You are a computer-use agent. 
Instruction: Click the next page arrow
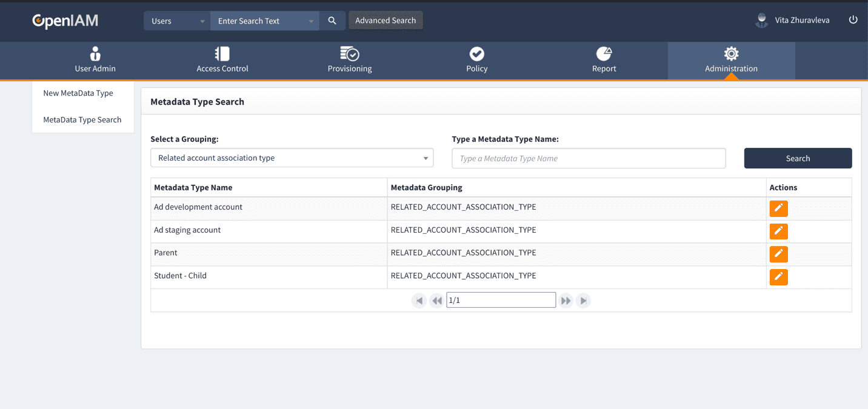(566, 301)
